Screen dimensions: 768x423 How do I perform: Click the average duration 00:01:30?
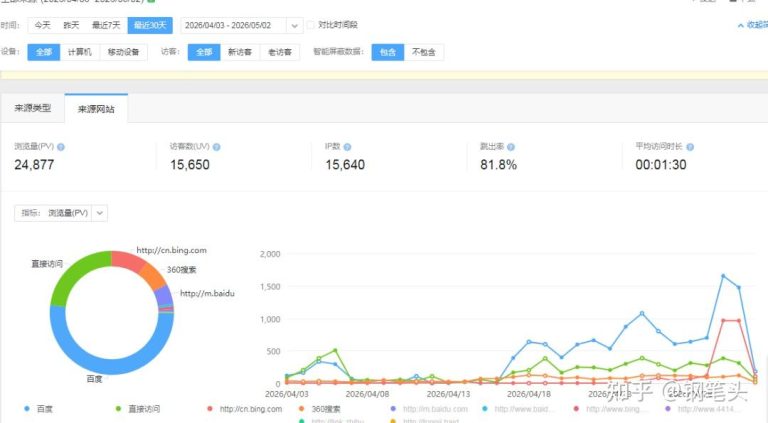point(661,164)
